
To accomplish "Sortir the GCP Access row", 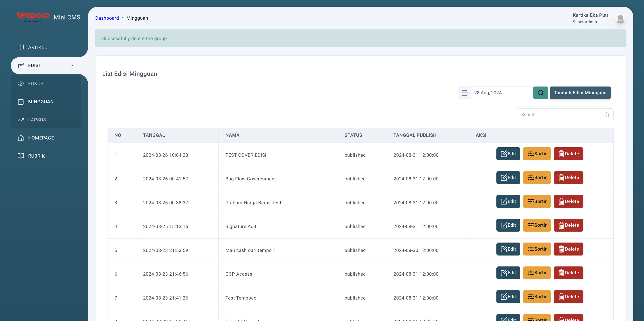I will pyautogui.click(x=537, y=273).
